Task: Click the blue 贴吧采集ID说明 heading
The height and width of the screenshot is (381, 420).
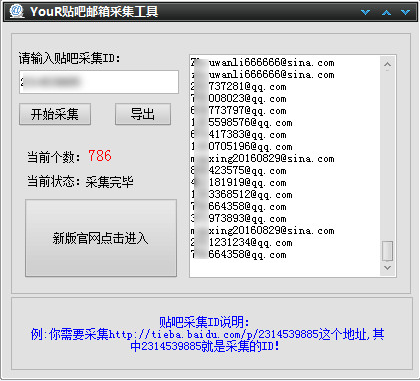Action: pyautogui.click(x=204, y=322)
